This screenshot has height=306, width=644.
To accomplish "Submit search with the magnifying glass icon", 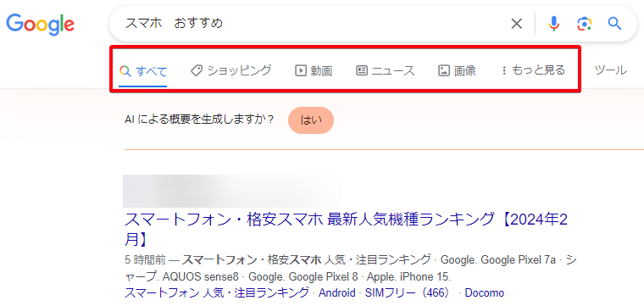I will point(614,24).
